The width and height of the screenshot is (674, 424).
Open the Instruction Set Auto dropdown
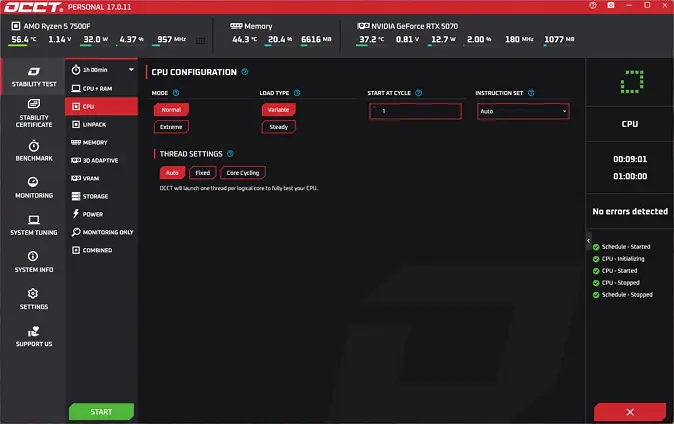[523, 111]
